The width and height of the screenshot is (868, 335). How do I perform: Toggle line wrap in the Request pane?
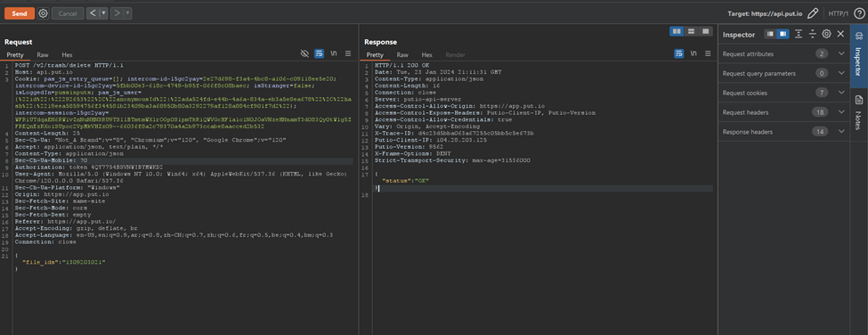320,53
